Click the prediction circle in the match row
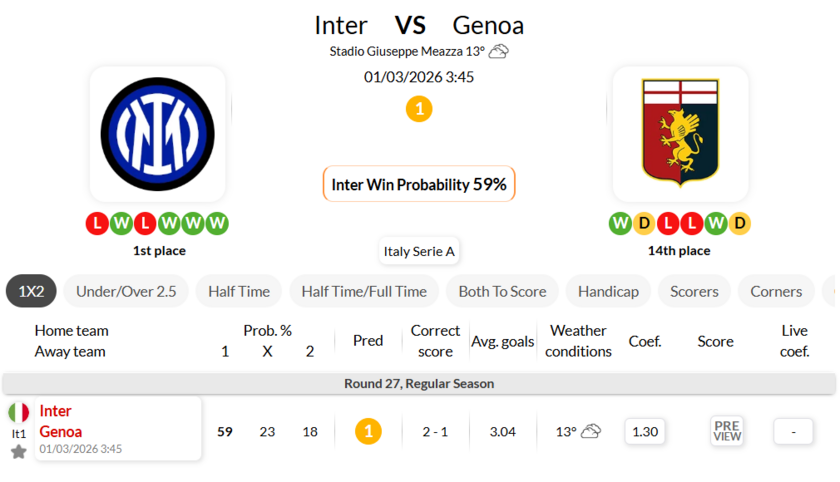Screen dimensions: 840x482 point(368,431)
